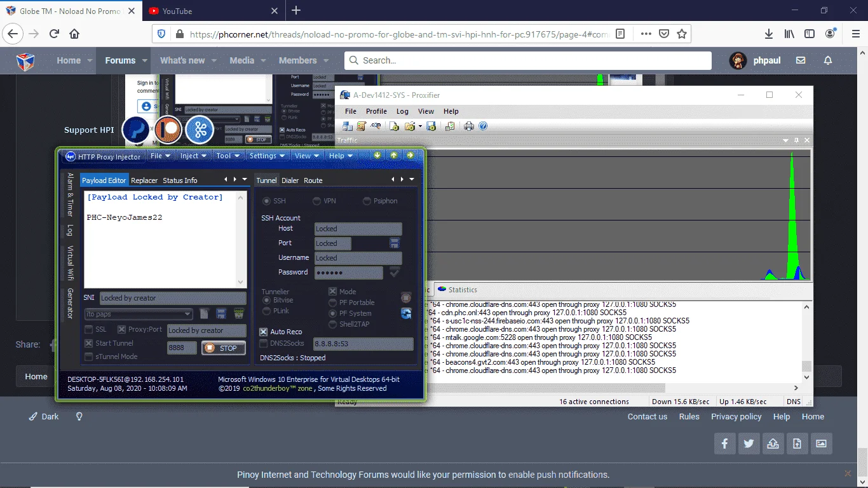Switch to the Replacer tab
Viewport: 868px width, 488px height.
tap(144, 180)
